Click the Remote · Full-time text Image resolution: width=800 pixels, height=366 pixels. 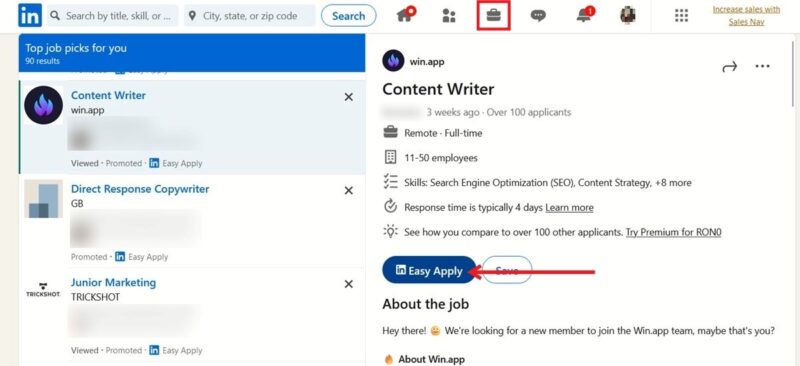[443, 133]
